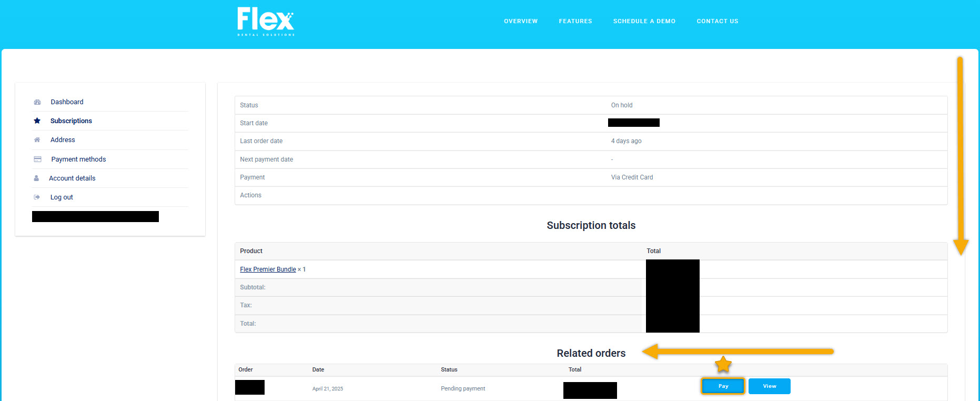Screen dimensions: 980x401
Task: Open the Overview menu item
Action: click(521, 21)
